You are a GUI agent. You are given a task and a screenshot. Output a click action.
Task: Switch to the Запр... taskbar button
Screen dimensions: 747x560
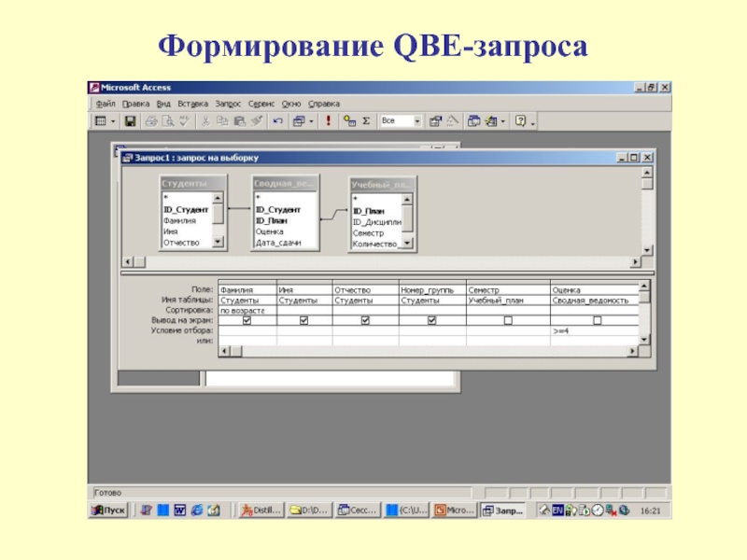click(502, 511)
